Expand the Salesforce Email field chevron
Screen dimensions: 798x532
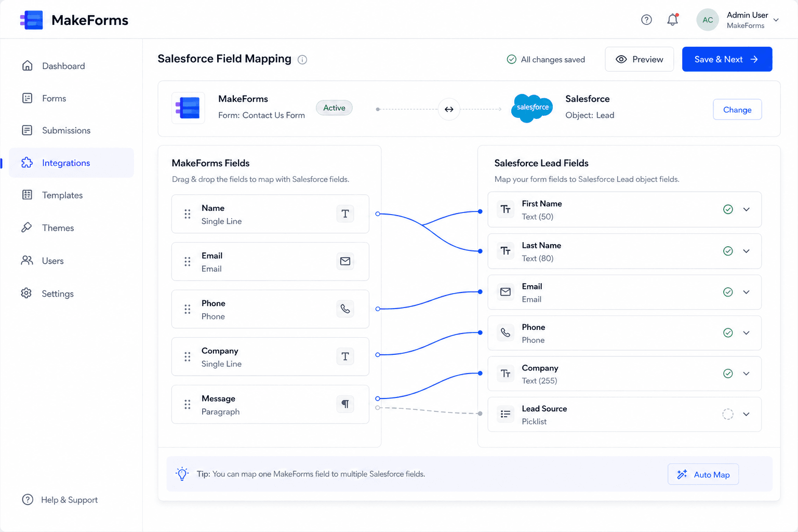[747, 292]
